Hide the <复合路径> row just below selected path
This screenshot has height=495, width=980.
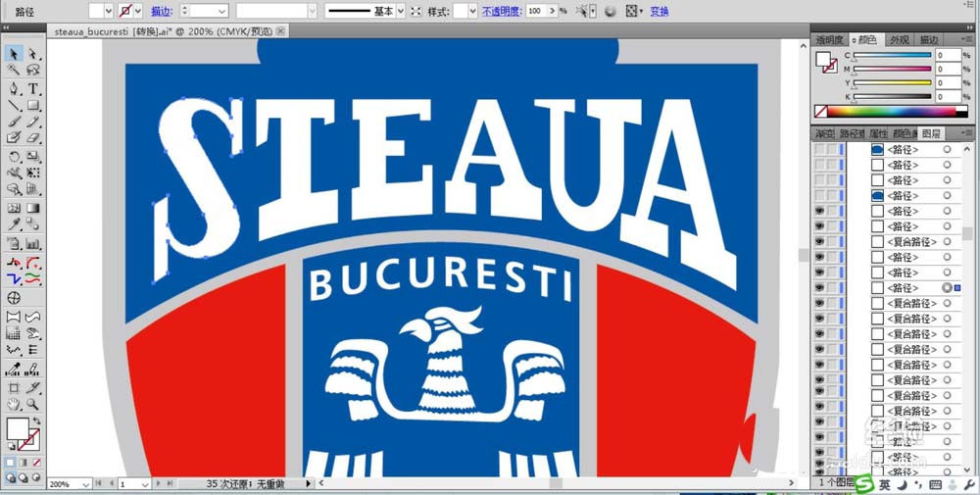point(819,303)
